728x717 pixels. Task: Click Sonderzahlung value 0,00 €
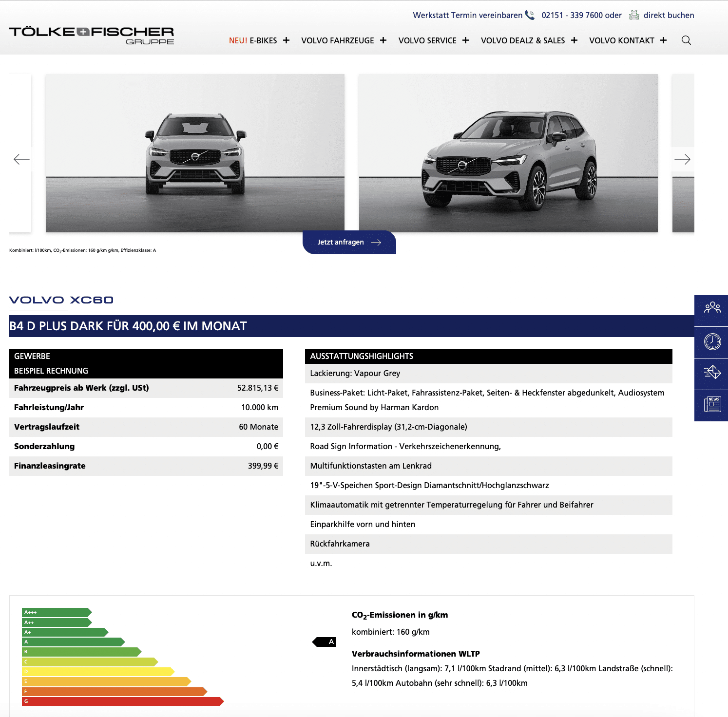pos(268,446)
